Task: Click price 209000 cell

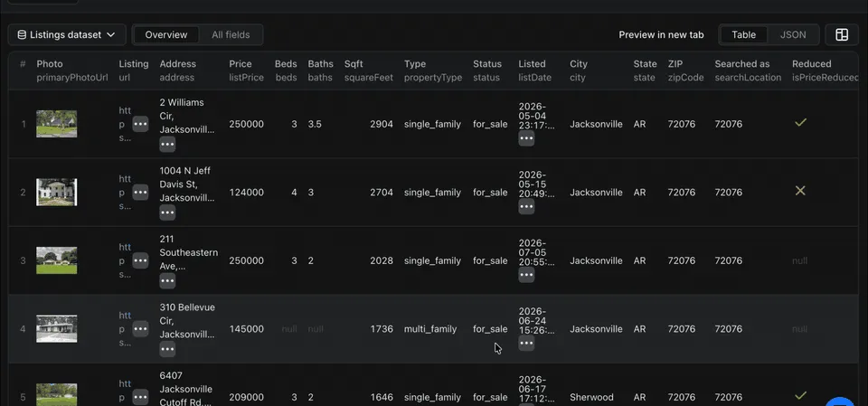Action: click(246, 397)
